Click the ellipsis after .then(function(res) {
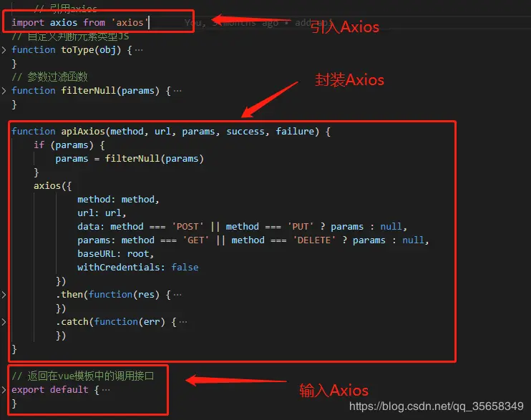The height and width of the screenshot is (420, 531). [x=177, y=295]
